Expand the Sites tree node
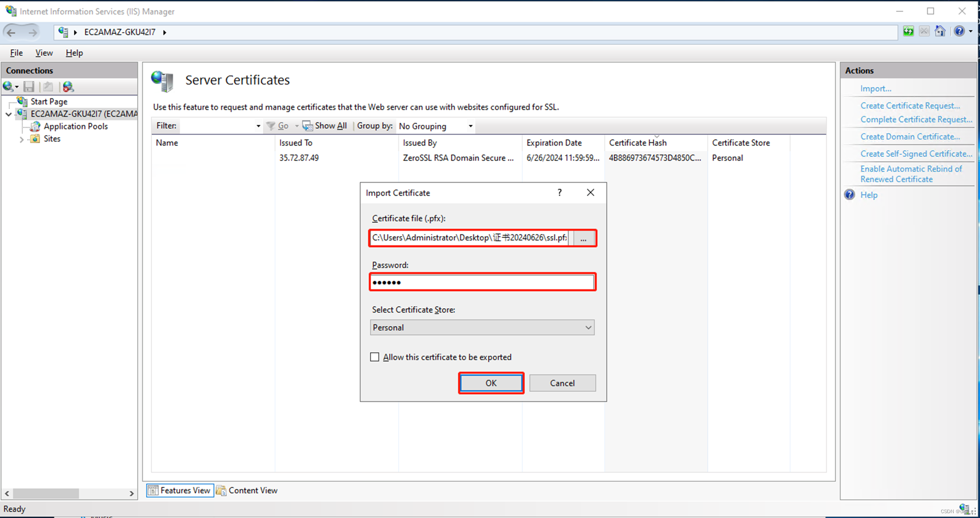Screen dimensions: 980x518 22,139
